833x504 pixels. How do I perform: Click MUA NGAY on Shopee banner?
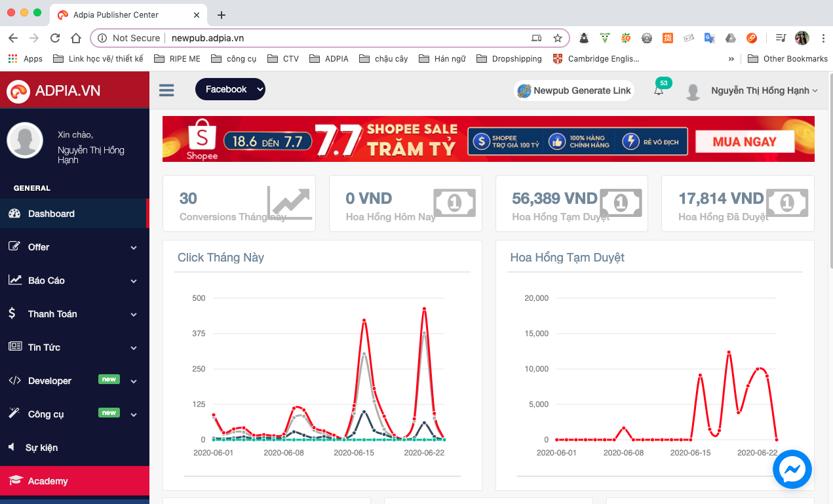[x=745, y=142]
